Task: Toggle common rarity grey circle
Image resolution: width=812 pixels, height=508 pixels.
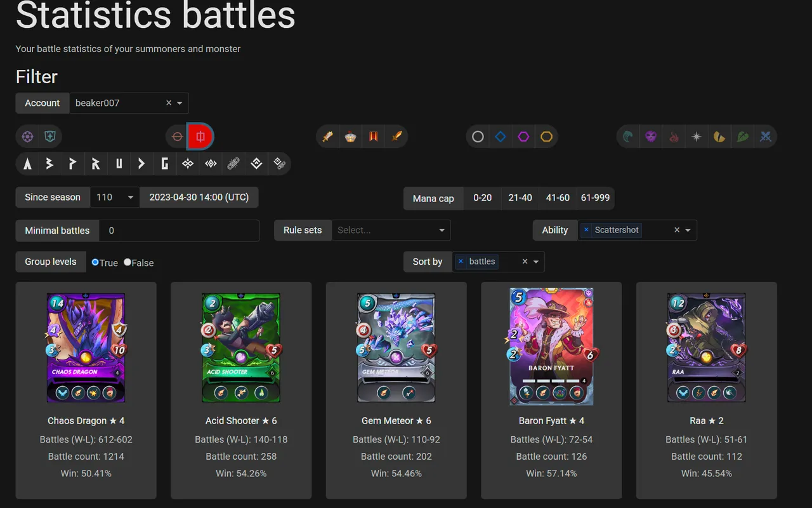Action: pos(478,137)
